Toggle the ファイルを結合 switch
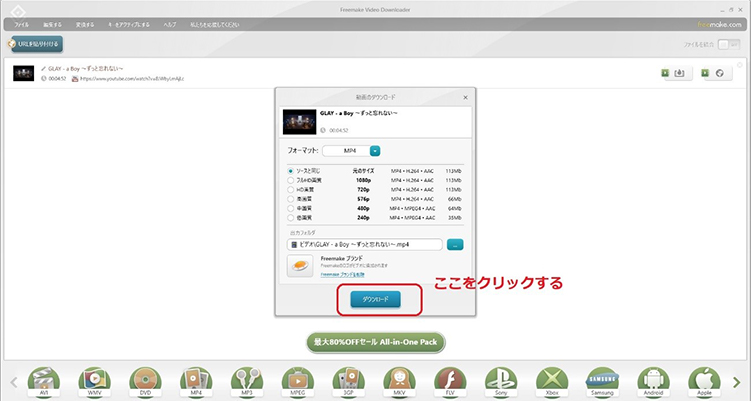The height and width of the screenshot is (401, 751). pyautogui.click(x=729, y=45)
